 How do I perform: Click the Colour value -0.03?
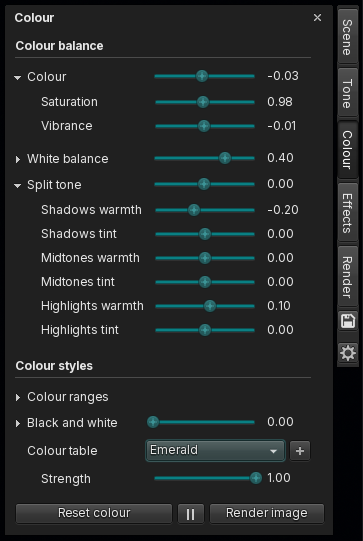tap(283, 76)
